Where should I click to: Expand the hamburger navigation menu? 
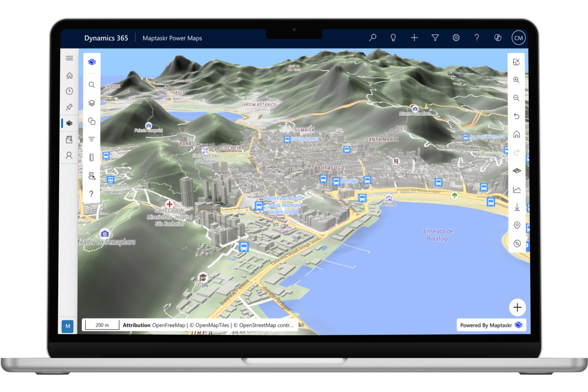(69, 58)
